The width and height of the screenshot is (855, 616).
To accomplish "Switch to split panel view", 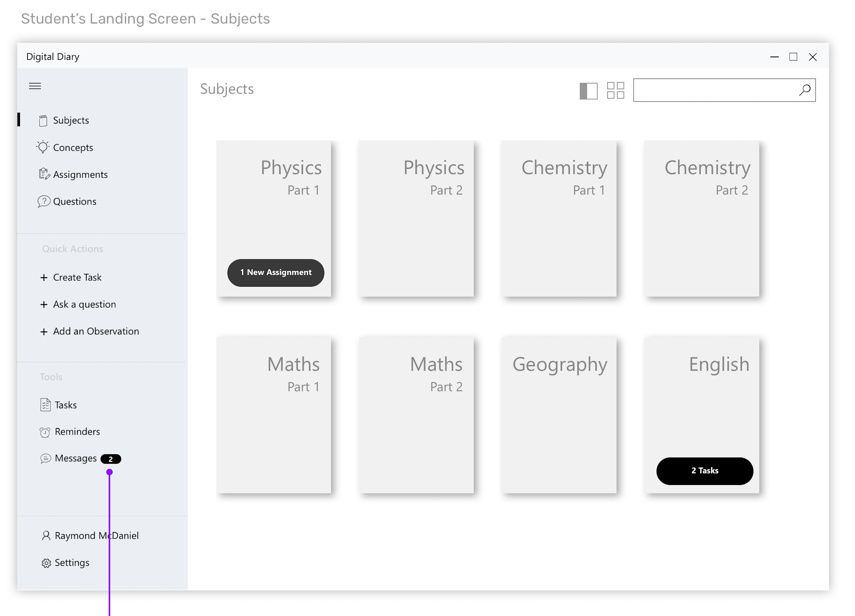I will [x=588, y=90].
